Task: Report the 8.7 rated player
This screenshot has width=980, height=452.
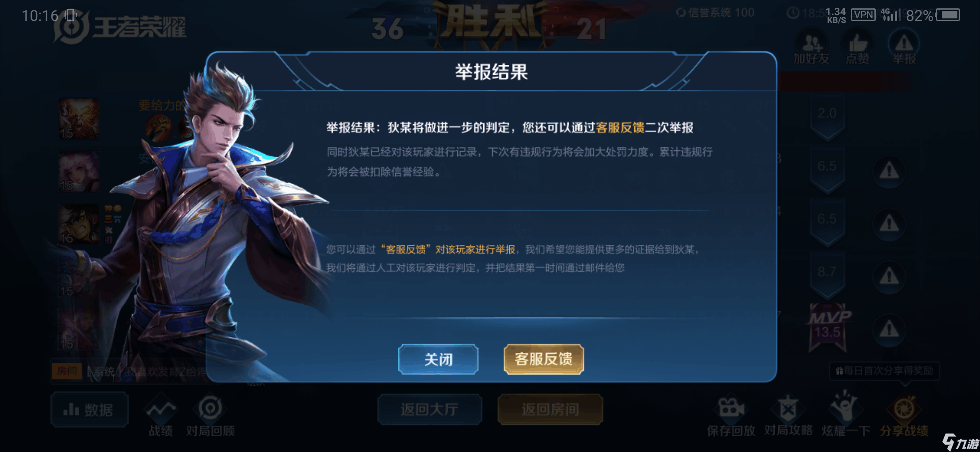Action: point(889,277)
